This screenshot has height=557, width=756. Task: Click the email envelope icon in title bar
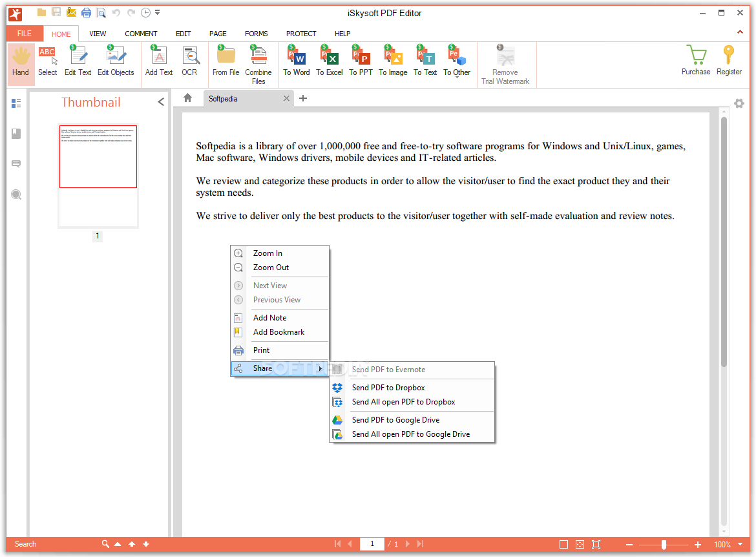pos(71,12)
